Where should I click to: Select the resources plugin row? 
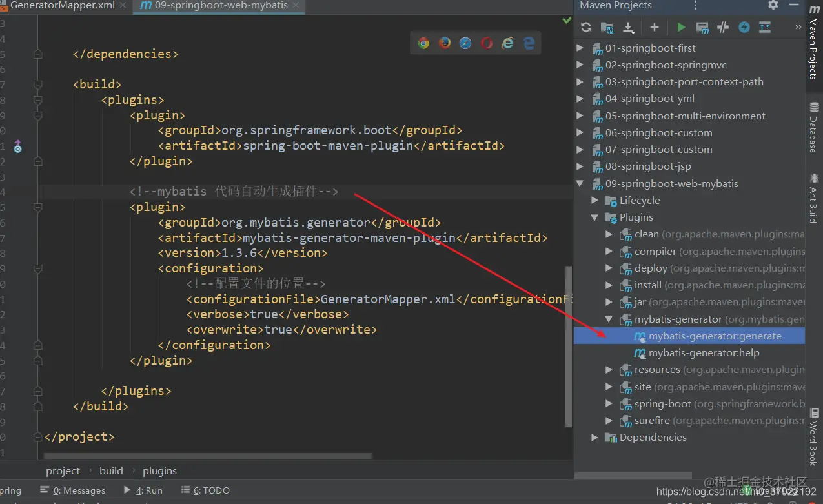point(689,370)
